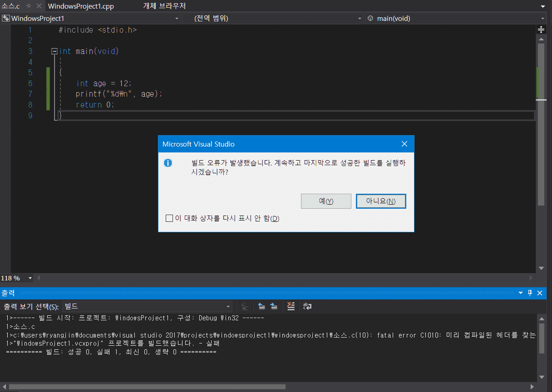The height and width of the screenshot is (392, 552).
Task: Click the fatal error C1010 output line
Action: 271,335
